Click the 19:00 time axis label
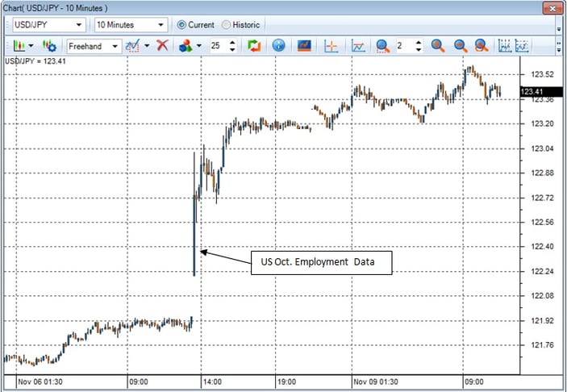This screenshot has height=392, width=567. (x=286, y=382)
